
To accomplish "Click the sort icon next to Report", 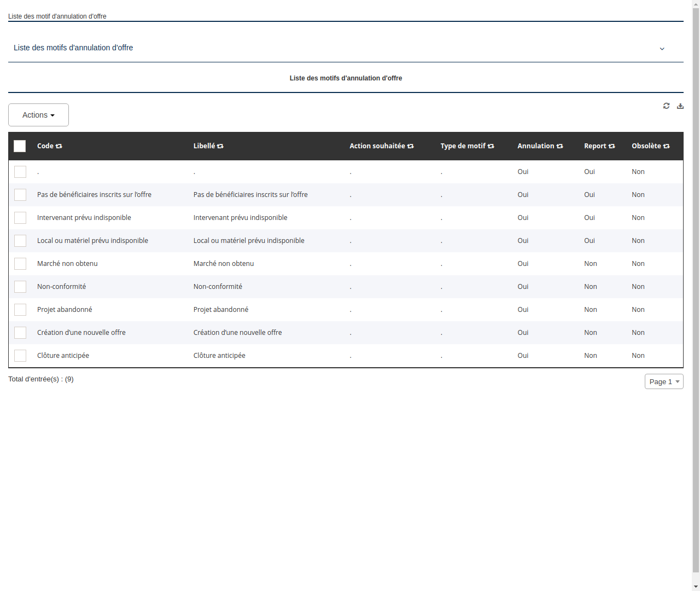I will click(611, 146).
